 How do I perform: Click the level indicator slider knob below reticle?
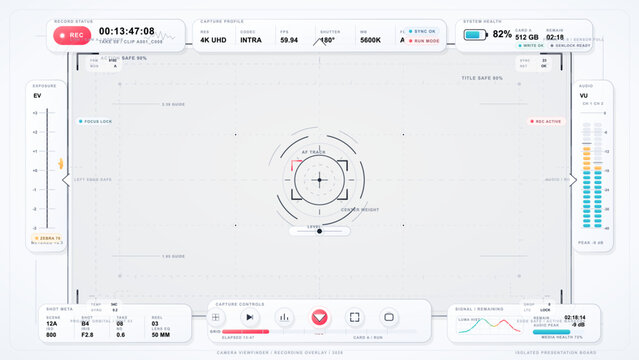point(320,231)
